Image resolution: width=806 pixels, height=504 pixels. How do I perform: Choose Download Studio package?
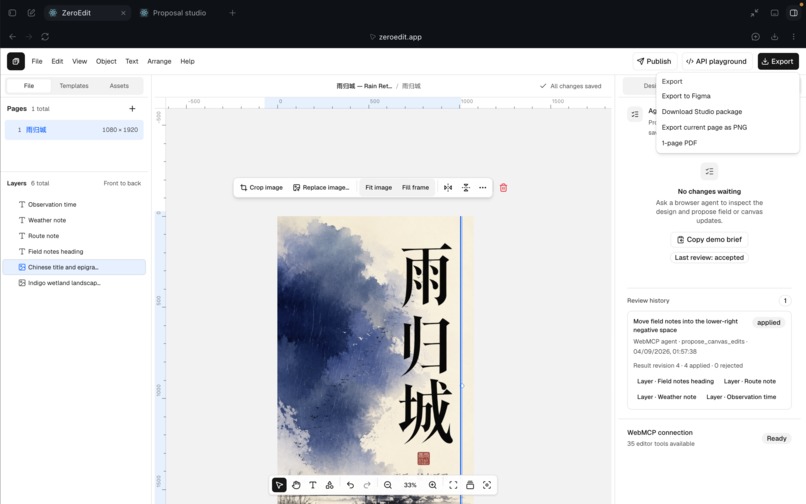coord(727,112)
